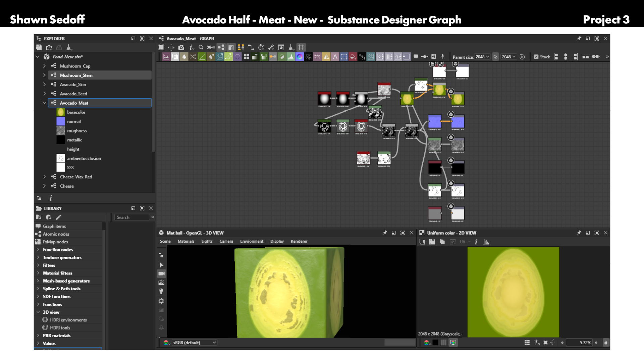Select HDRI environments in the Library
This screenshot has width=644, height=362.
(68, 320)
